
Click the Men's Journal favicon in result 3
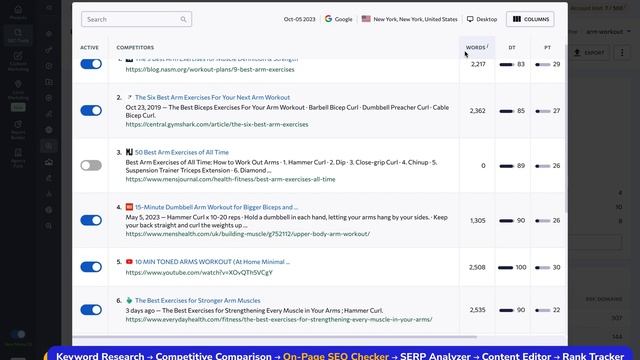(129, 152)
